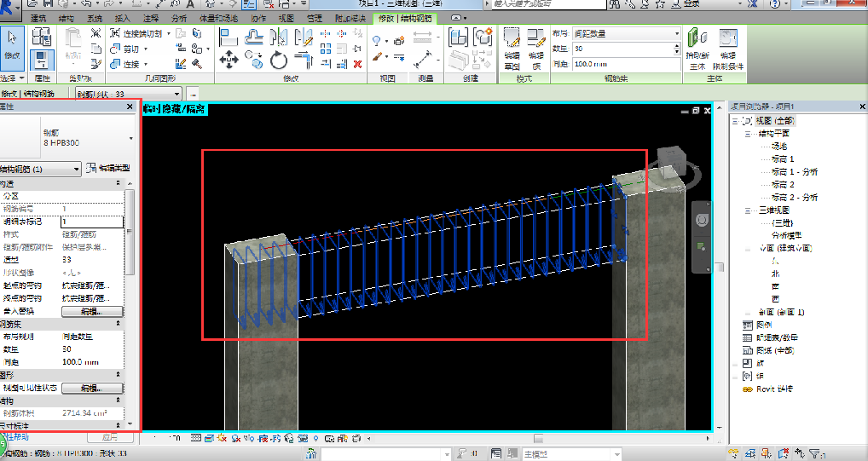Click the red Delete X icon
The height and width of the screenshot is (461, 868).
(x=358, y=63)
